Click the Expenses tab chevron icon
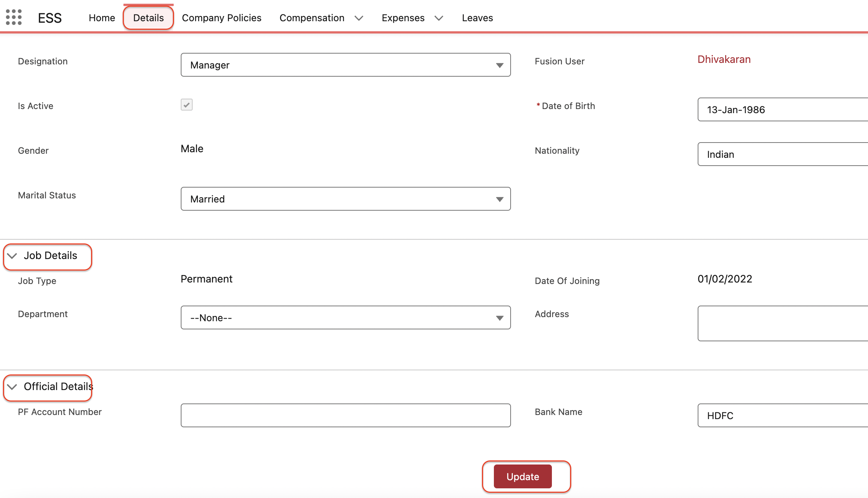 [x=439, y=18]
